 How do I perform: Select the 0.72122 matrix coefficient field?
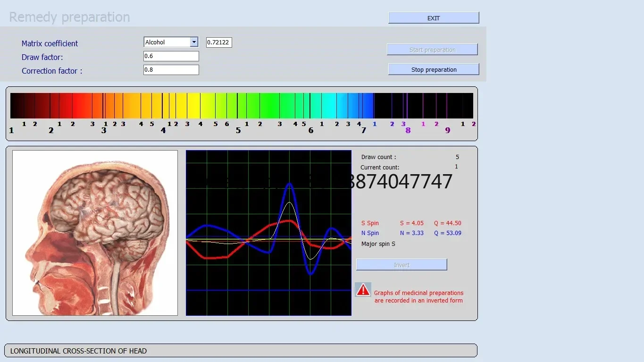[x=219, y=42]
